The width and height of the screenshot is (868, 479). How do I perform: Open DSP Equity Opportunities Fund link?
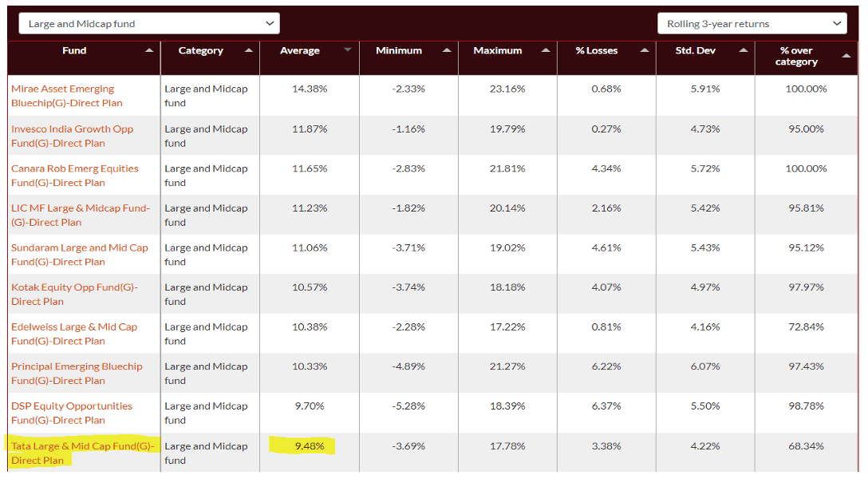click(x=72, y=413)
